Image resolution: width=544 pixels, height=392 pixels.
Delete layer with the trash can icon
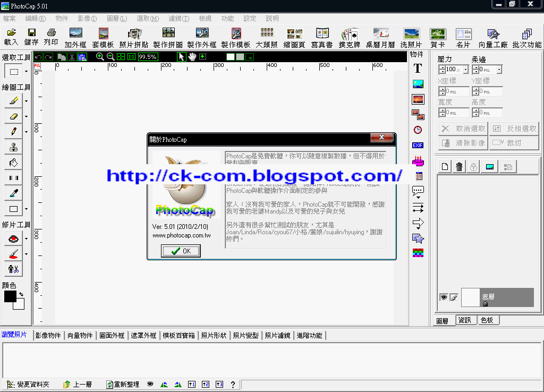(459, 167)
